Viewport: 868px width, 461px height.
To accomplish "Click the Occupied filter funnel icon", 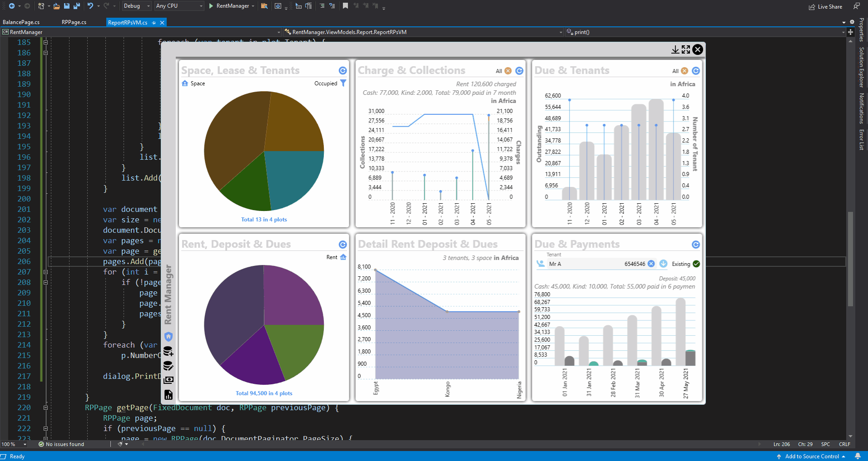I will 343,83.
